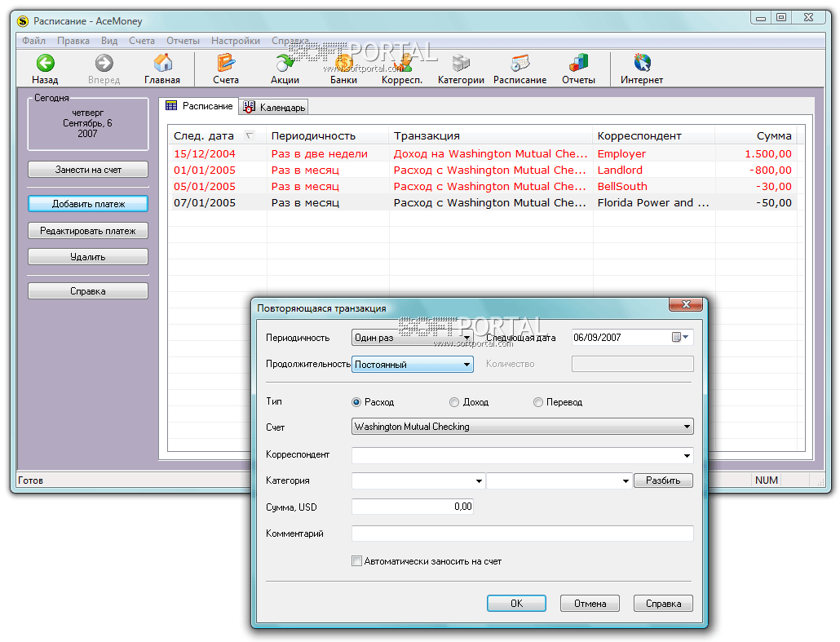Sort by the Сумма column header
The width and height of the screenshot is (840, 642).
pyautogui.click(x=755, y=135)
